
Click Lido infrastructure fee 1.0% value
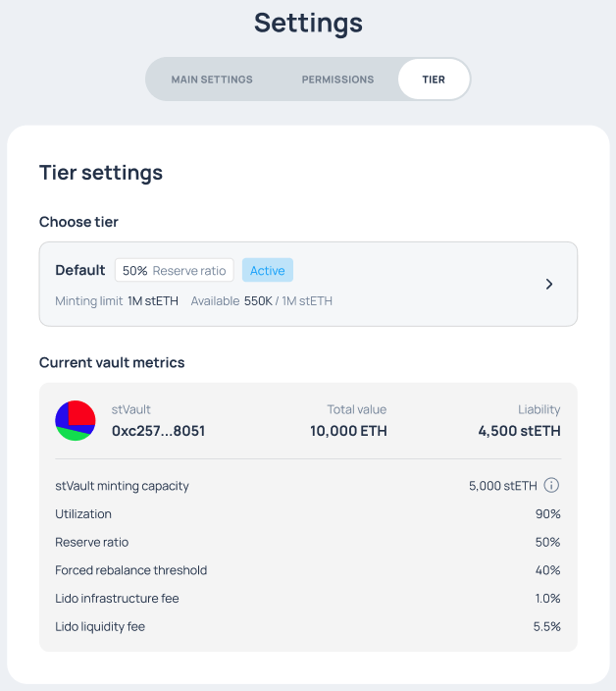546,598
